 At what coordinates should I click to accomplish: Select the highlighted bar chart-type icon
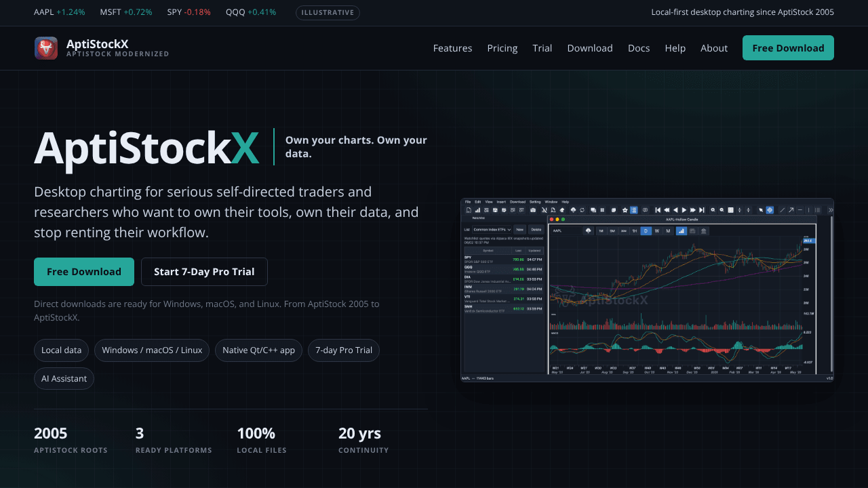point(682,231)
